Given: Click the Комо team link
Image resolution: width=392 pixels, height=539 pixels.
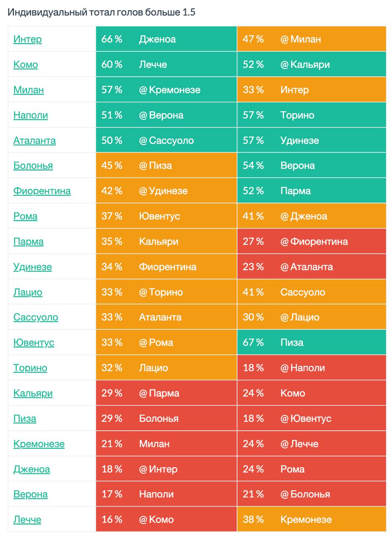Looking at the screenshot, I should tap(26, 64).
